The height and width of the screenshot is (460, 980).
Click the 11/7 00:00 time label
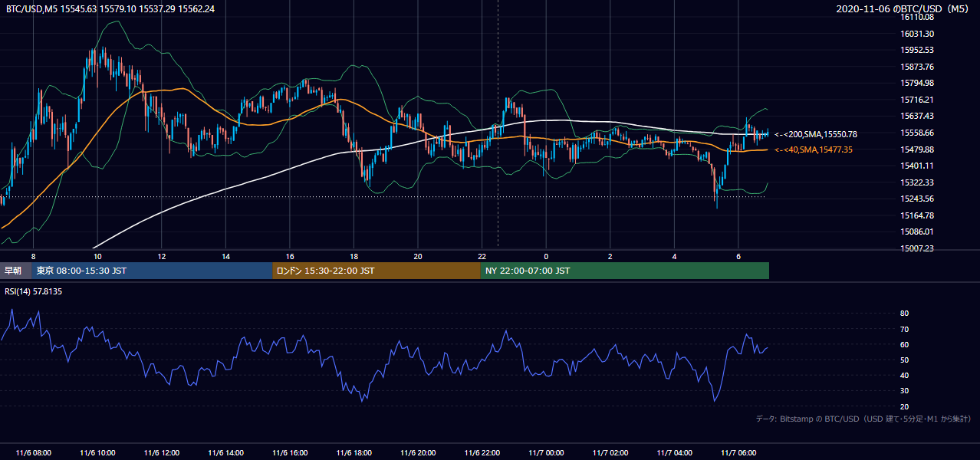[546, 453]
